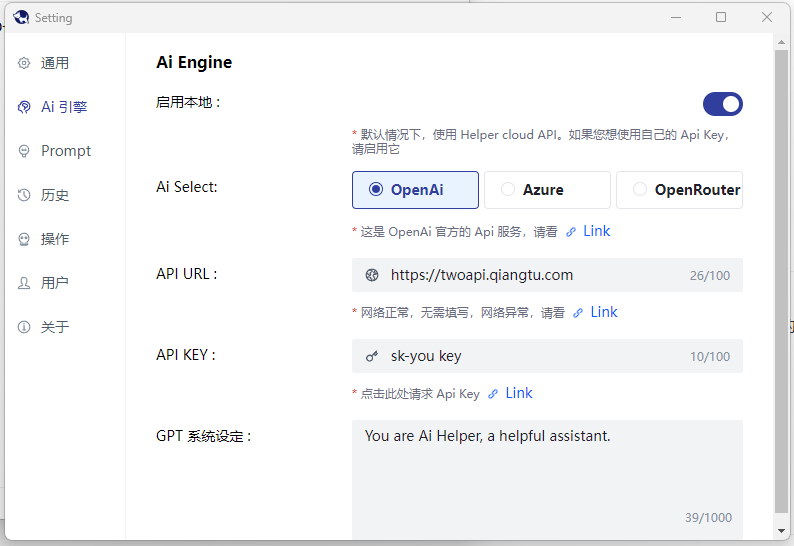Show the 关于 section
This screenshot has height=546, width=794.
click(x=55, y=327)
